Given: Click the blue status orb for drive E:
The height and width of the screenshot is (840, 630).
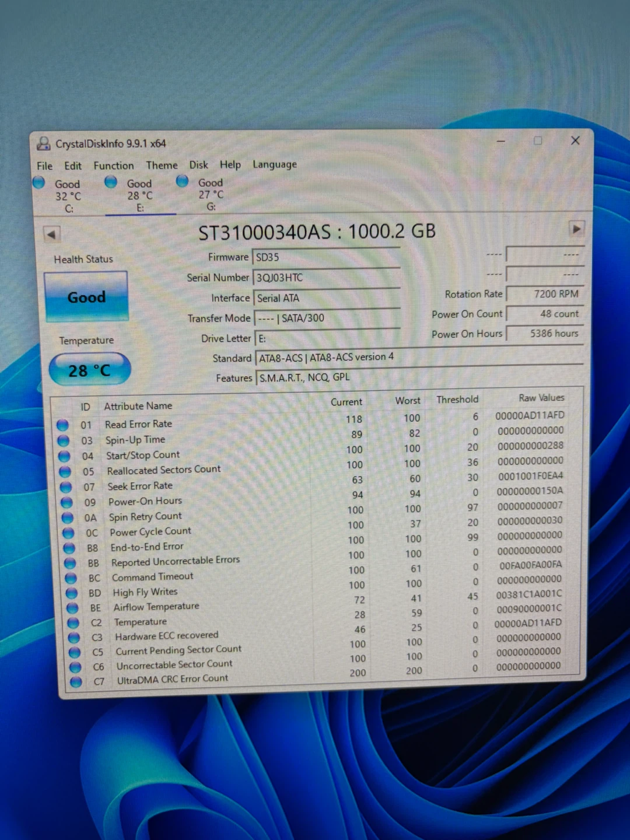Looking at the screenshot, I should [111, 182].
